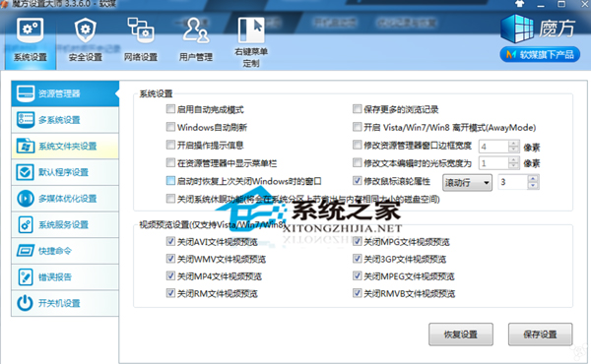Decrease cursor width stepper value
Screen dimensions: 591x364
pyautogui.click(x=514, y=166)
